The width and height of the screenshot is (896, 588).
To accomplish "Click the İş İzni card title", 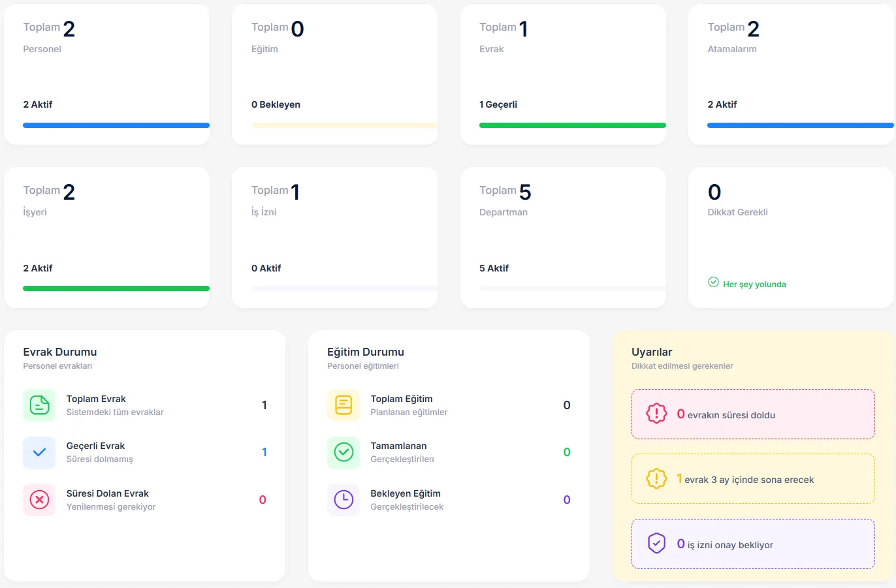I will pyautogui.click(x=264, y=212).
